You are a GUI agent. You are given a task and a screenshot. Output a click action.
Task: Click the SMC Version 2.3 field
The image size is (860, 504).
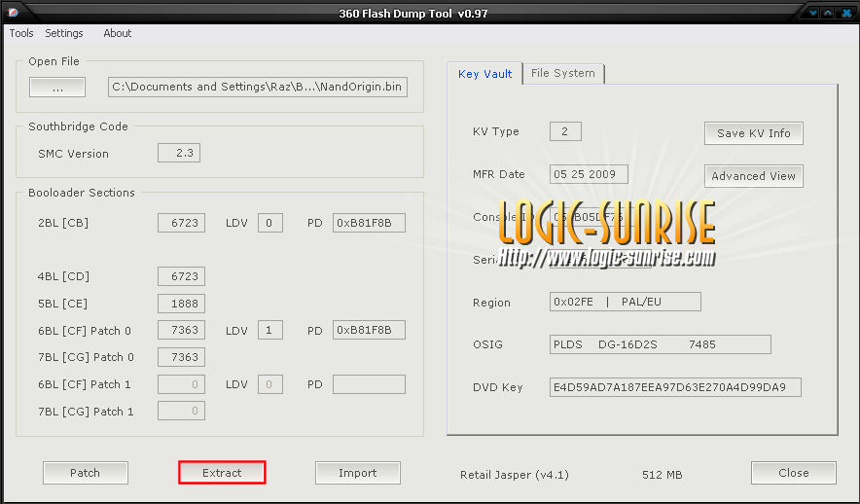coord(179,153)
